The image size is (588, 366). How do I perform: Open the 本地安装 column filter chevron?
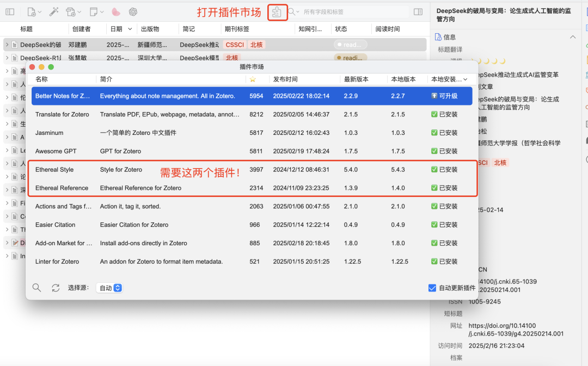pos(465,79)
